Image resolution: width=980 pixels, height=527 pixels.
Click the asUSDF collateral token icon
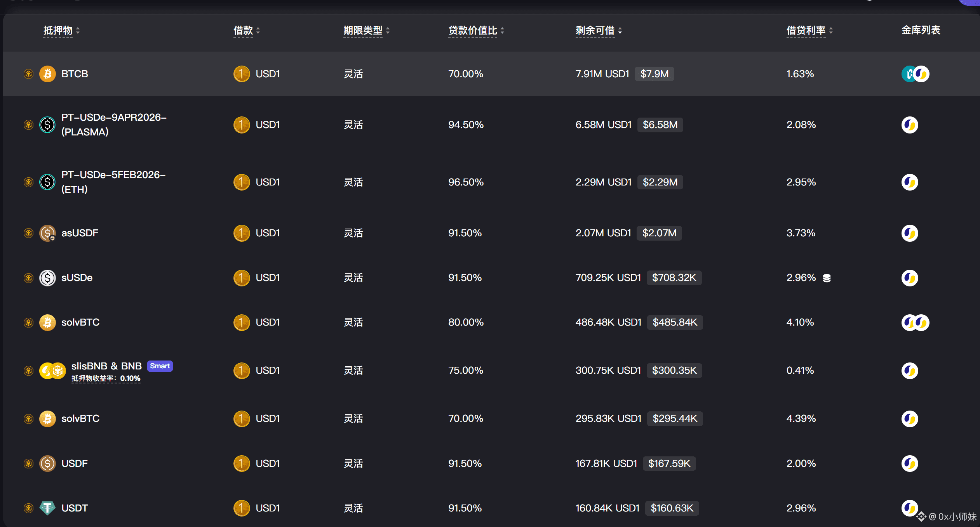click(47, 233)
